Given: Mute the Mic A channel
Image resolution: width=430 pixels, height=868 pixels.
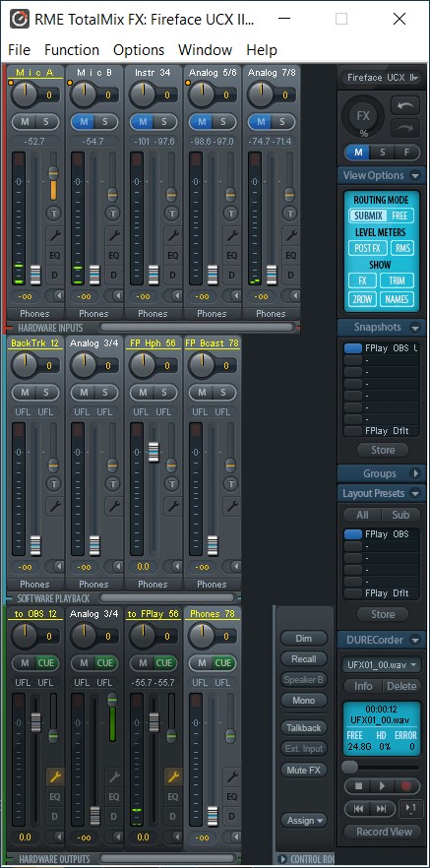Looking at the screenshot, I should click(25, 122).
